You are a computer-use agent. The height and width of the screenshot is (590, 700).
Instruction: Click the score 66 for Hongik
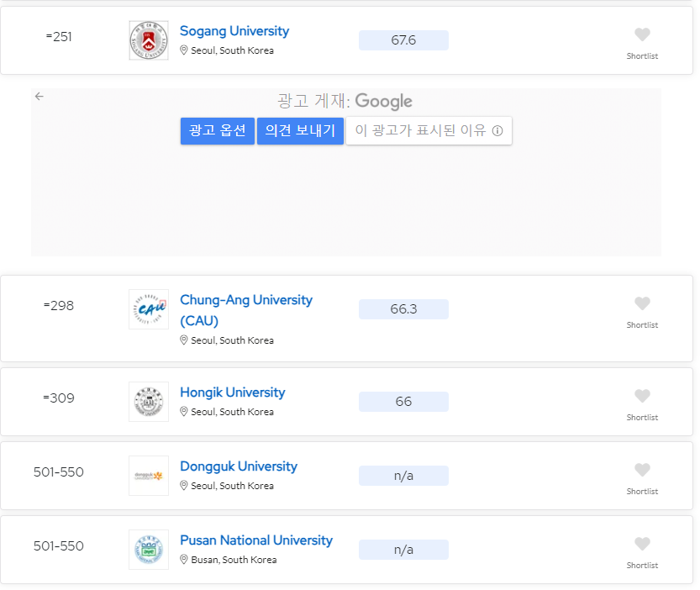coord(403,402)
